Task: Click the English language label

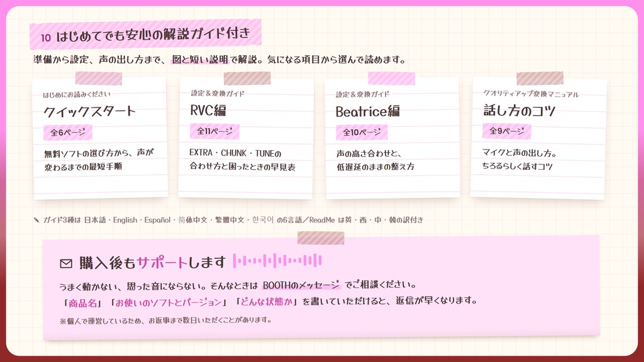Action: (x=125, y=220)
